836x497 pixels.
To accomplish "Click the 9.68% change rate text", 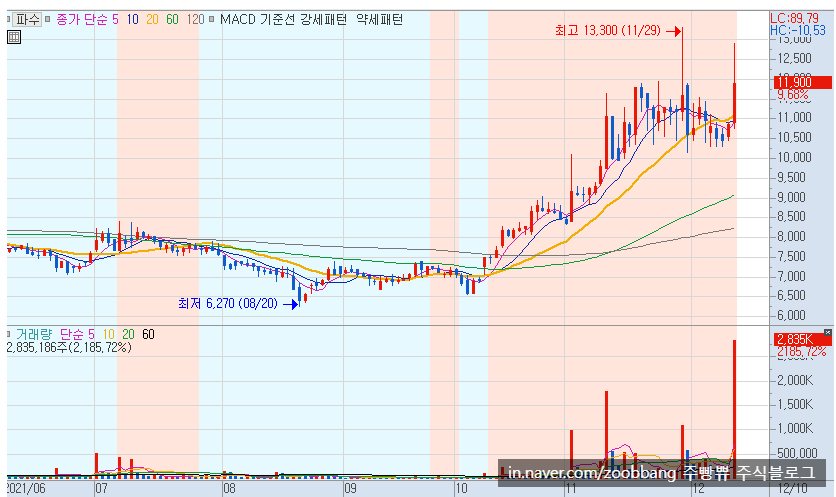I will coord(793,95).
